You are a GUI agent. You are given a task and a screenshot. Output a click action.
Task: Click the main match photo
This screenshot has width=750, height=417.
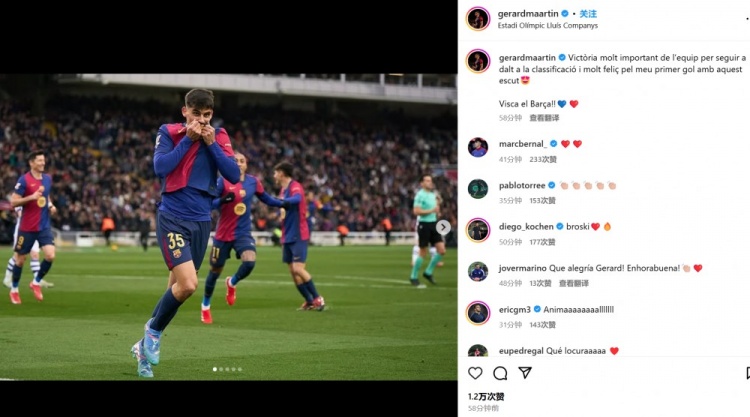pos(228,226)
